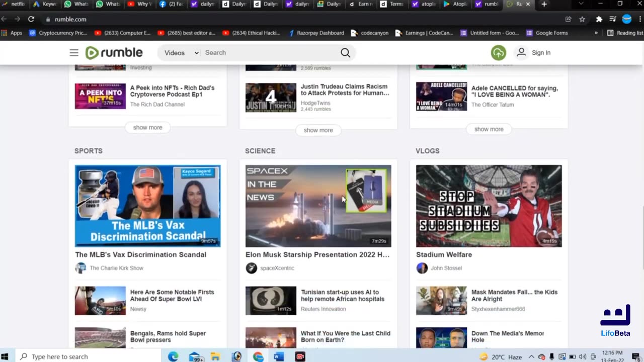Click the Windows taskbar search box

(x=89, y=356)
